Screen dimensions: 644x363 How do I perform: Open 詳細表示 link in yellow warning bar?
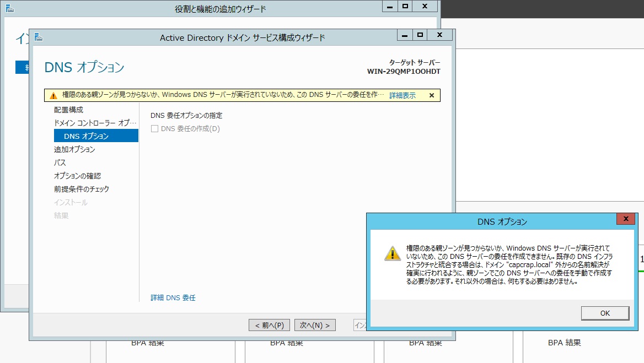coord(402,95)
